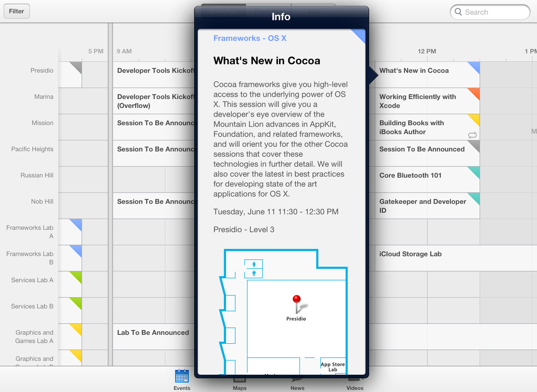The width and height of the screenshot is (537, 392).
Task: Select the Russian Hill room label
Action: point(37,175)
